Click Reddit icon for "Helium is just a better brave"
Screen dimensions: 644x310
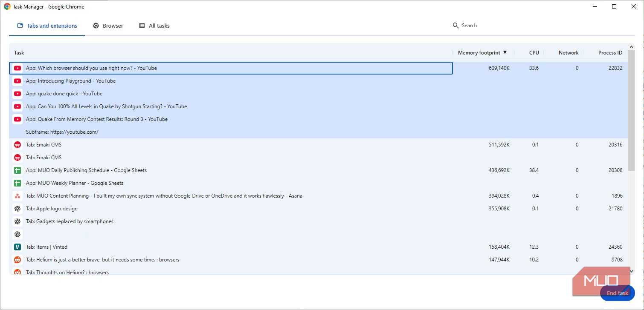click(x=17, y=260)
